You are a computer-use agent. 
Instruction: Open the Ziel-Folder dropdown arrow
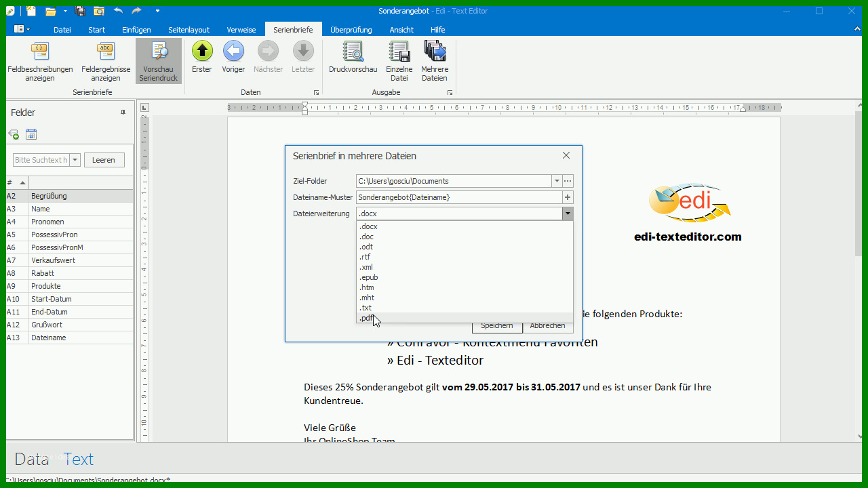tap(557, 181)
